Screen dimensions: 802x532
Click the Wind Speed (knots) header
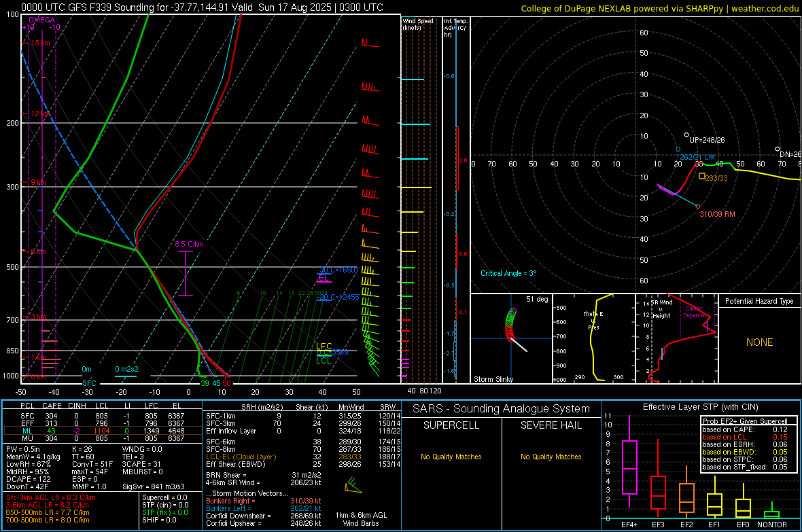(418, 24)
